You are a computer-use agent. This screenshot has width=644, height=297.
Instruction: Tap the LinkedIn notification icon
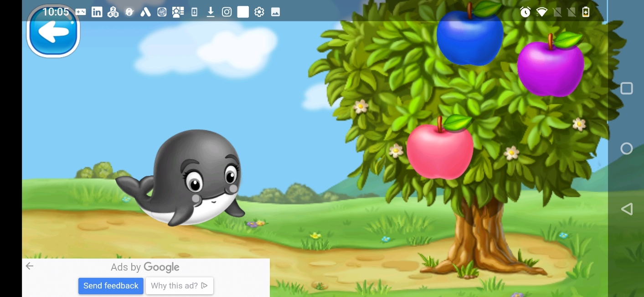[97, 12]
